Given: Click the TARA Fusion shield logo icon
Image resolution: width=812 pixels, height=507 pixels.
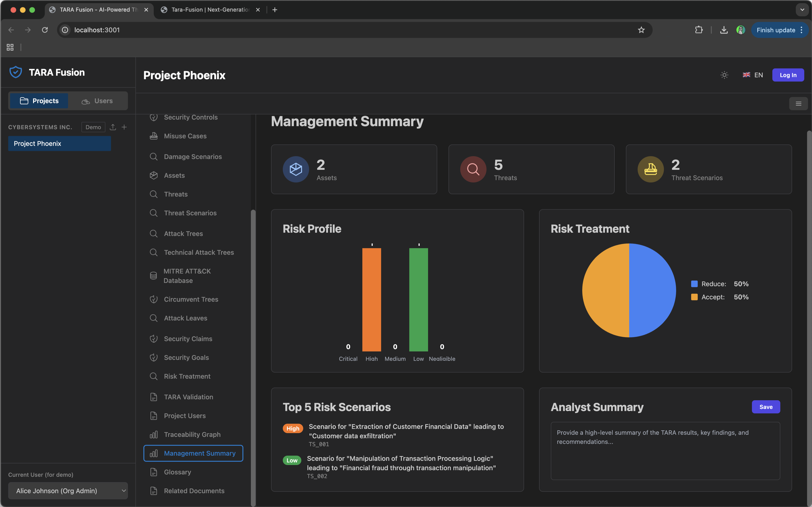Looking at the screenshot, I should pyautogui.click(x=15, y=72).
